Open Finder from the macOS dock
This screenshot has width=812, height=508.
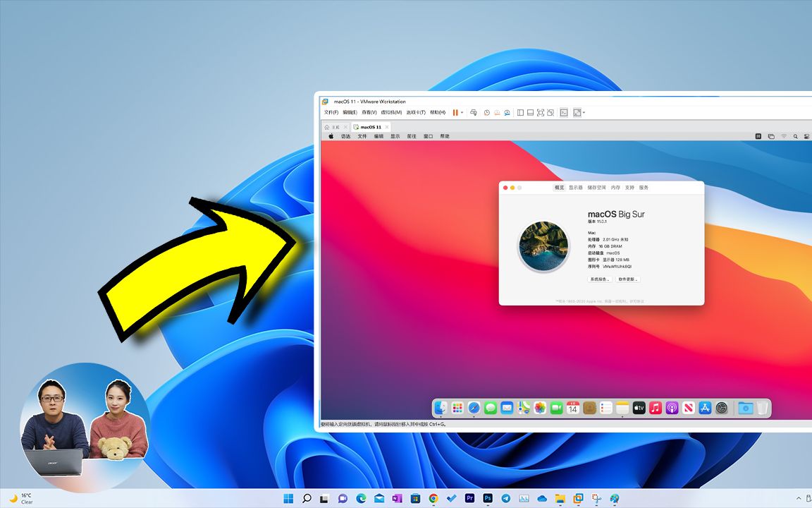441,408
